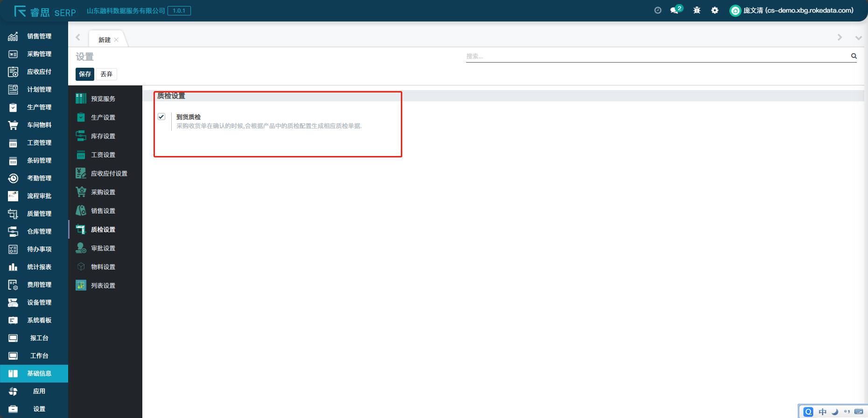Open the chat messages icon with badge
Viewport: 868px width, 418px height.
tap(675, 10)
